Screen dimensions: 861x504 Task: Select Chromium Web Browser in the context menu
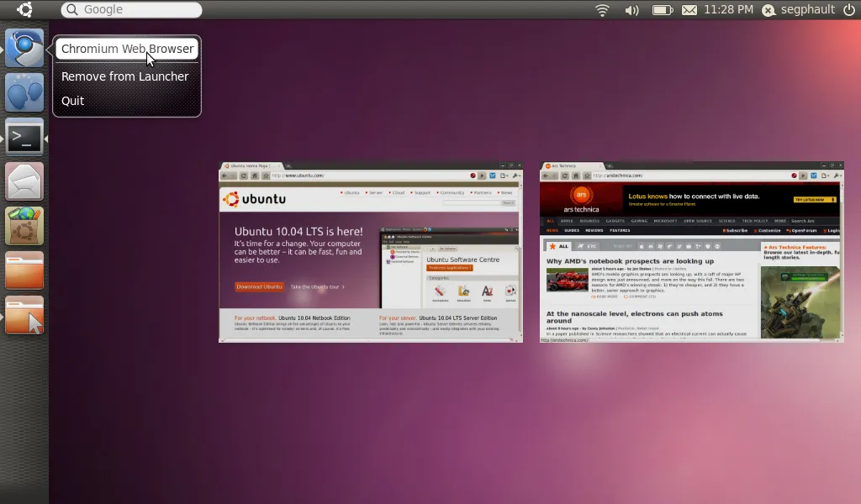point(127,49)
